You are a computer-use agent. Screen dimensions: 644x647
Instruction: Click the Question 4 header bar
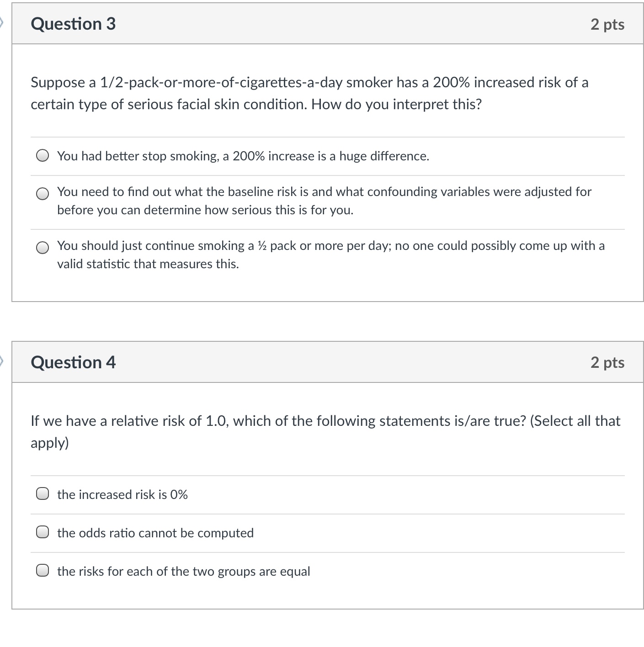pos(320,362)
